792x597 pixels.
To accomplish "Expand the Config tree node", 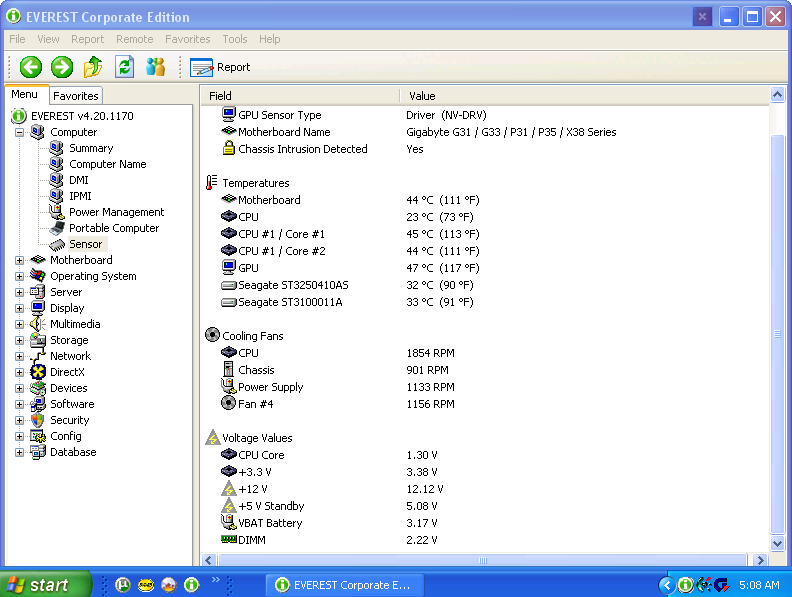I will [19, 436].
